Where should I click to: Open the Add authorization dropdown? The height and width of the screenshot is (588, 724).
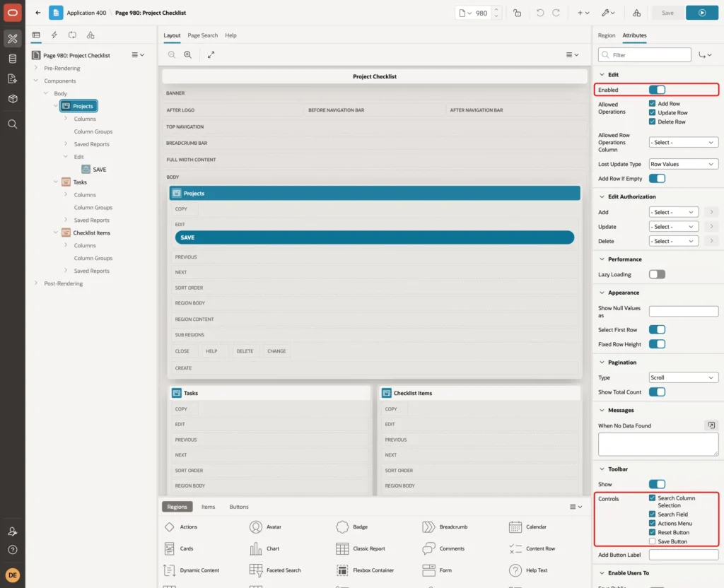pyautogui.click(x=673, y=212)
